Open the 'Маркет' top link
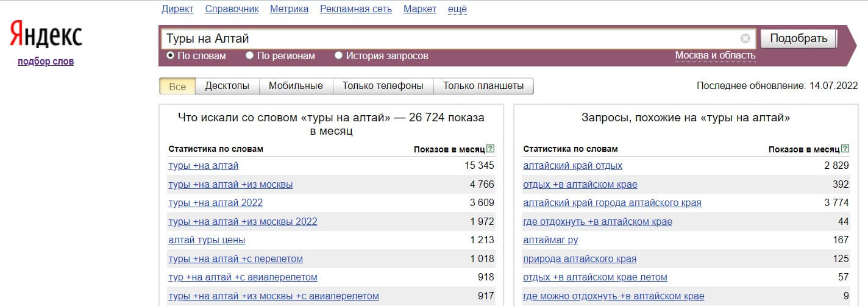The height and width of the screenshot is (306, 868). click(x=420, y=9)
